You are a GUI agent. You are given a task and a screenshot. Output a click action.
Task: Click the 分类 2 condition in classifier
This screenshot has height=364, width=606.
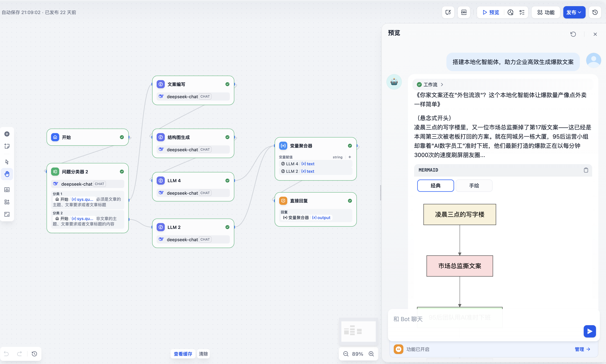click(x=88, y=219)
